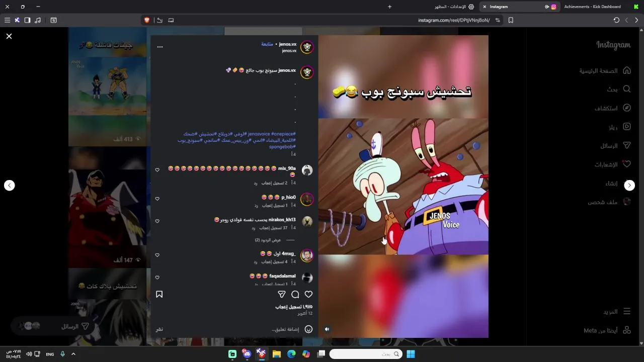Open background reel thumbnail with ١٤٧ ألف views

pyautogui.click(x=108, y=207)
